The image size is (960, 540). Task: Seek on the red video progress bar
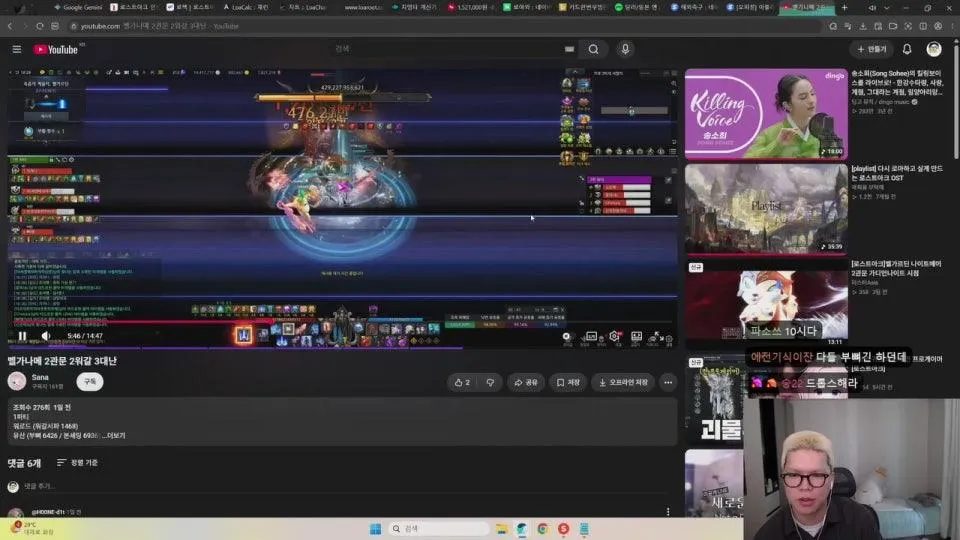(342, 322)
